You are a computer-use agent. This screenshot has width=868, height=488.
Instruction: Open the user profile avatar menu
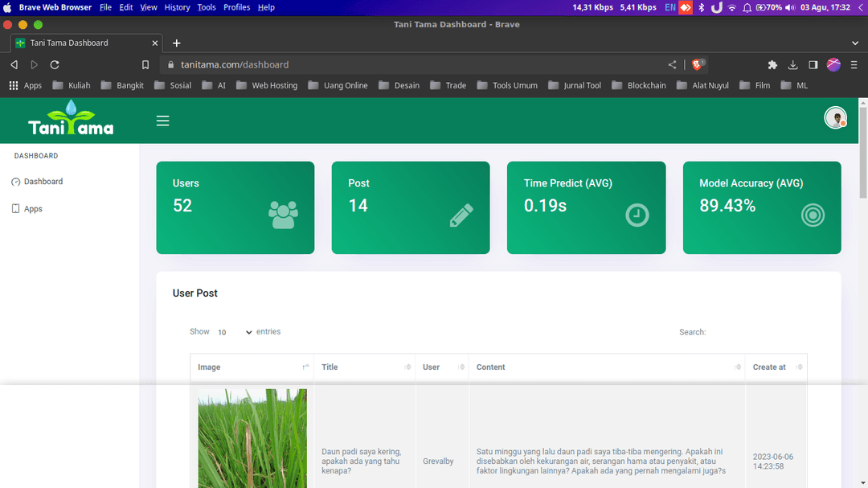tap(835, 117)
